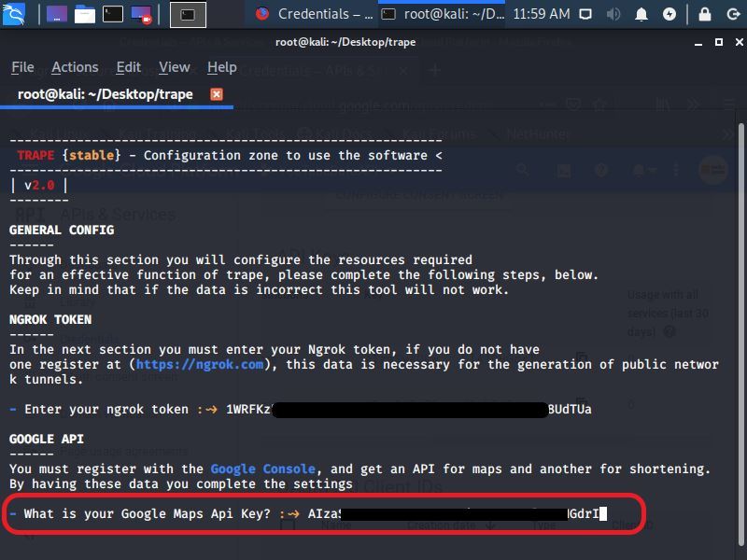
Task: Click the purple desktop icon in the panel
Action: [x=56, y=15]
